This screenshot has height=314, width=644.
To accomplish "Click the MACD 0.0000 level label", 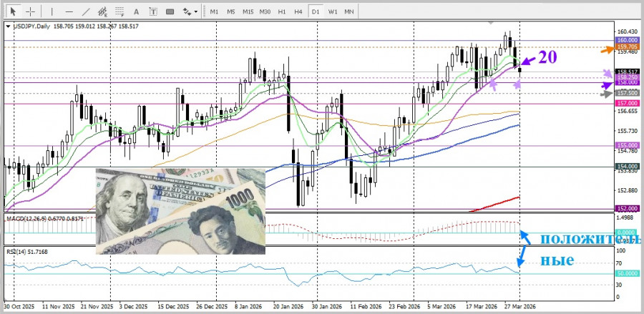I will point(627,232).
